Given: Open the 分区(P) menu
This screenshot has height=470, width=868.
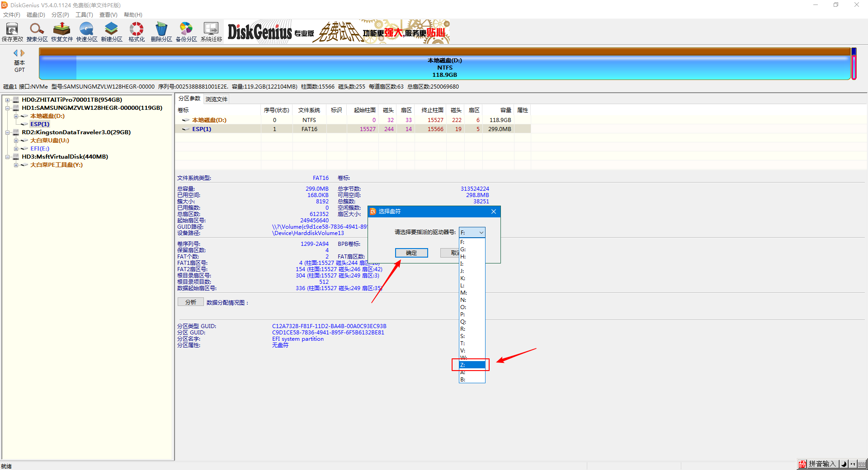Looking at the screenshot, I should tap(60, 15).
